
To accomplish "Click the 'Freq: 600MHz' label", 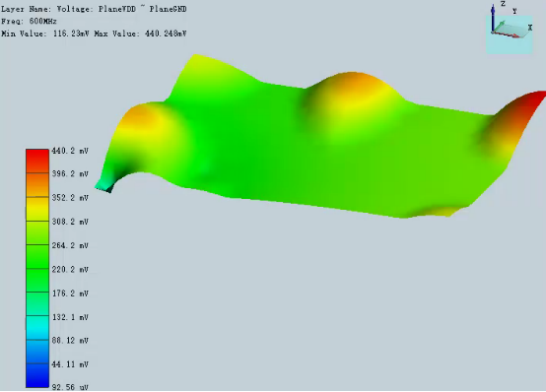I will click(x=29, y=22).
